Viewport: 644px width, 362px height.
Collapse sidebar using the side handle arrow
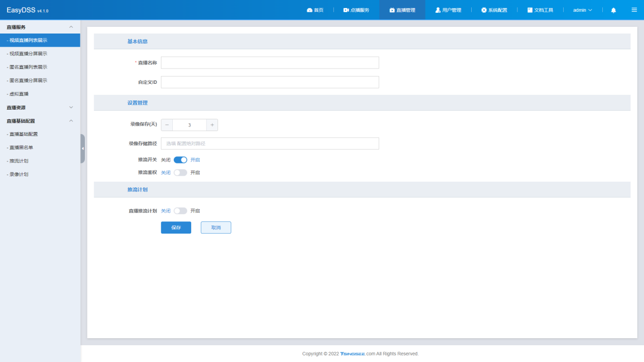tap(83, 148)
